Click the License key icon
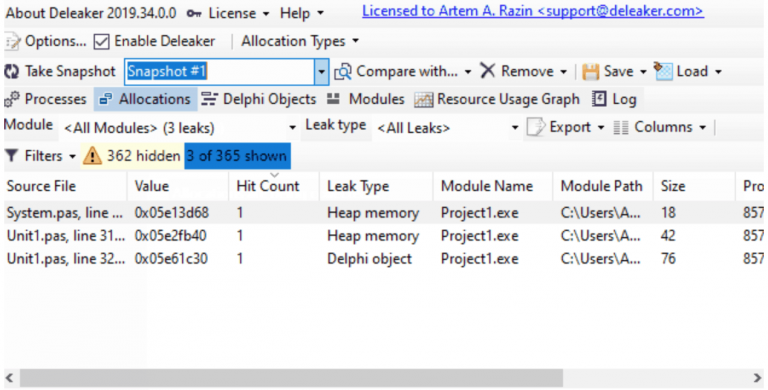Screen dimensions: 768x390 click(194, 14)
